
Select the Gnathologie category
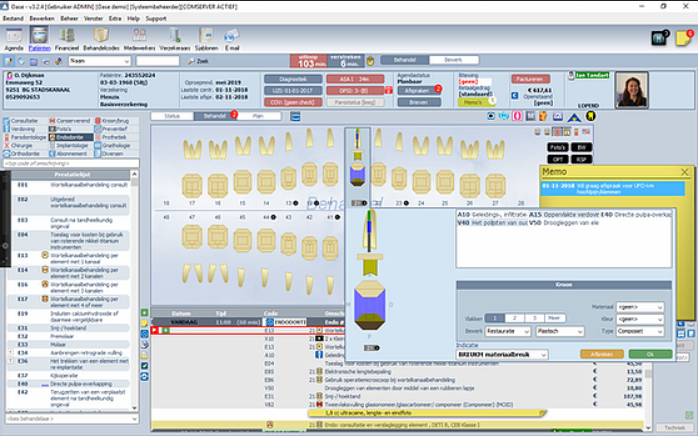pos(112,146)
